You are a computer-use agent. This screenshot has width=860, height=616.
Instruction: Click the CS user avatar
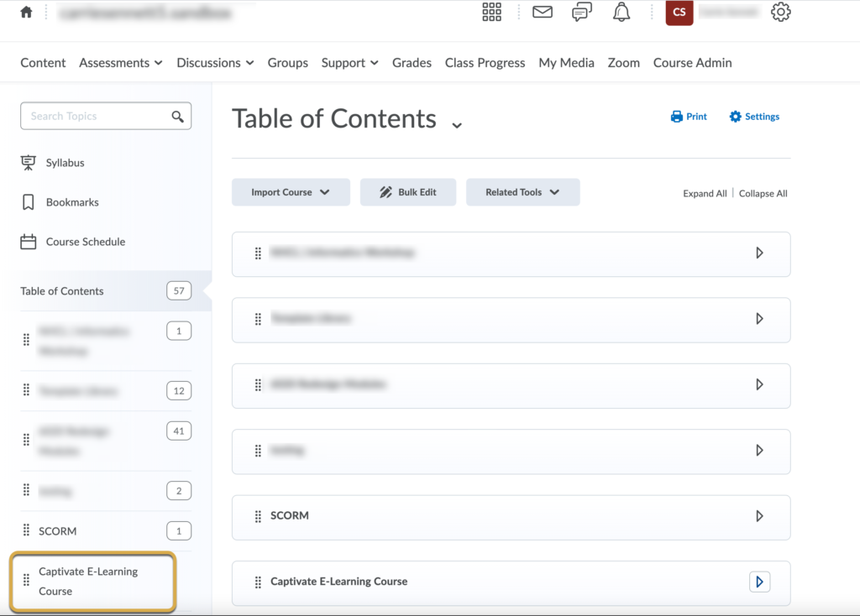click(x=679, y=12)
